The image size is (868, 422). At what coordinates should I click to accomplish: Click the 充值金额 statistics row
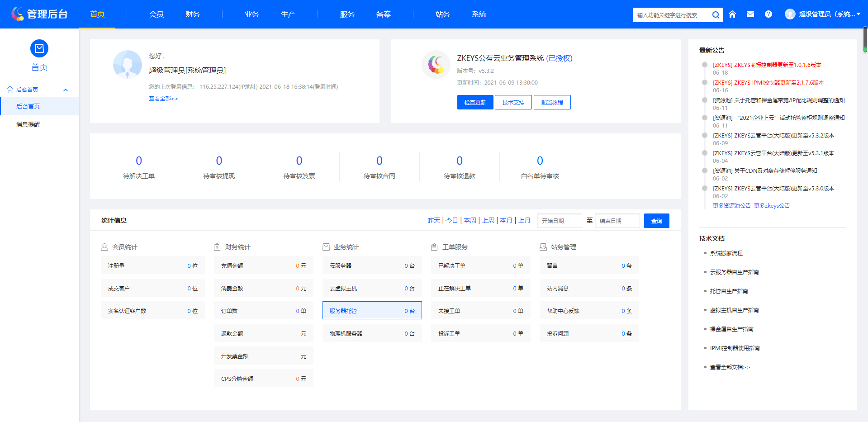coord(264,265)
